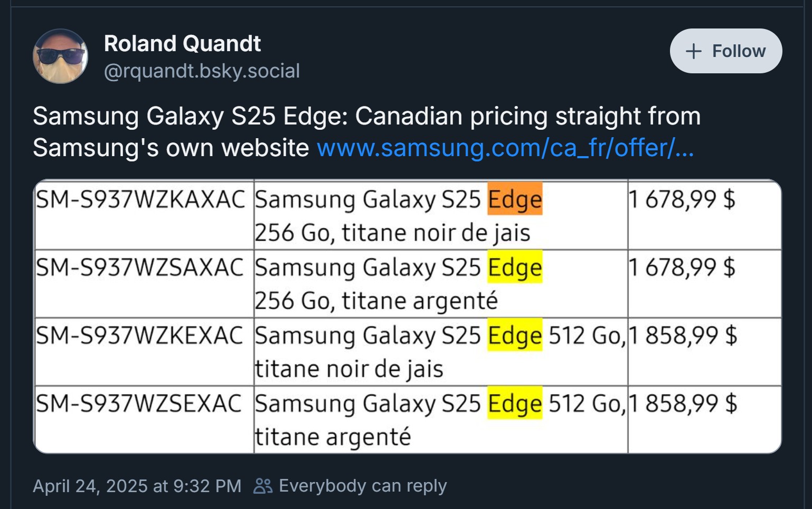Click the SM-S937WZKEXAC model code
812x509 pixels.
[139, 335]
